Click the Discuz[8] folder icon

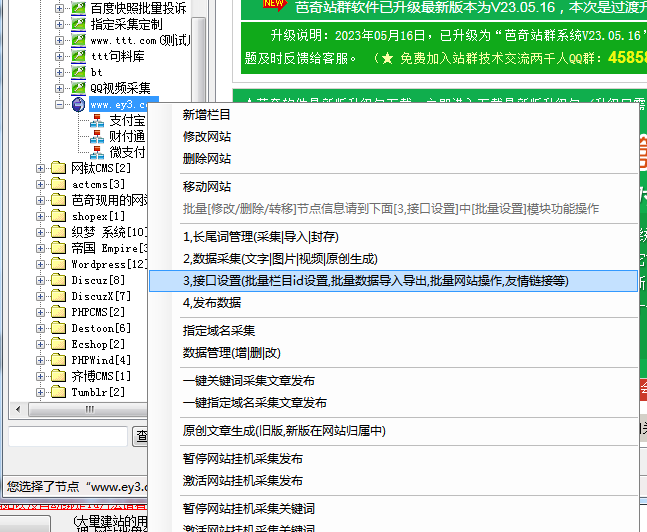(59, 280)
